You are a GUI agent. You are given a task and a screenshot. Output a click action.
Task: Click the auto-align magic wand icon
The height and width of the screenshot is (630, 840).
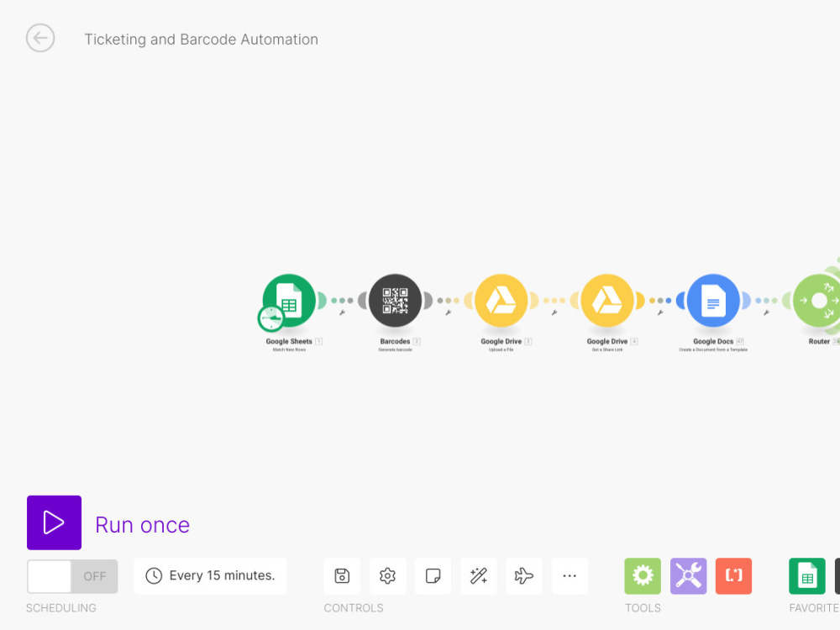pos(479,576)
